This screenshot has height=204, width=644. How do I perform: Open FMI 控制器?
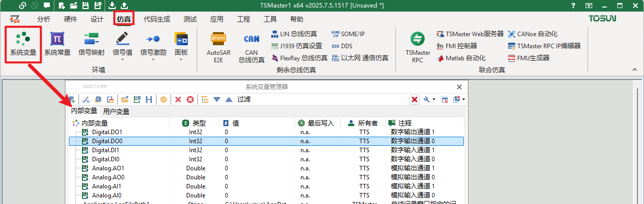(457, 46)
